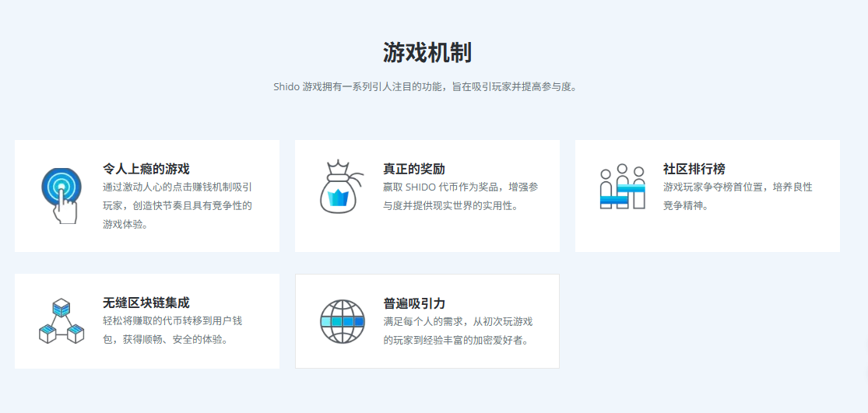Click the description starting with 游戏玩家争夺榜首位置

pyautogui.click(x=737, y=187)
